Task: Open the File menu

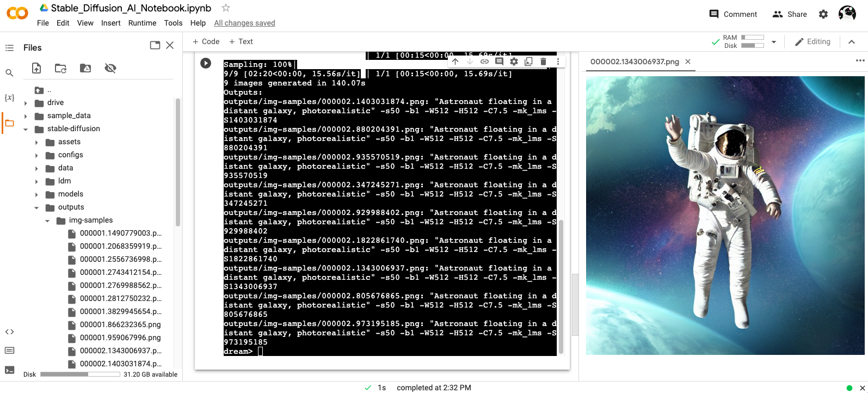Action: (43, 23)
